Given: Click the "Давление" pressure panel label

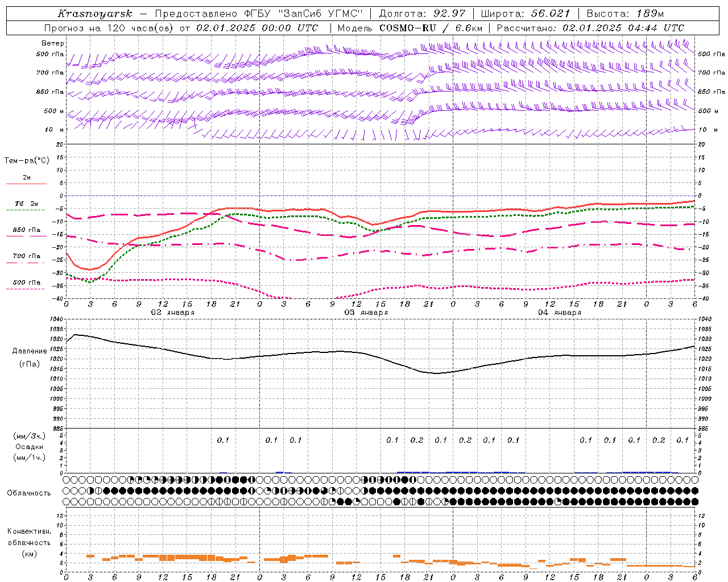Looking at the screenshot, I should tap(30, 351).
